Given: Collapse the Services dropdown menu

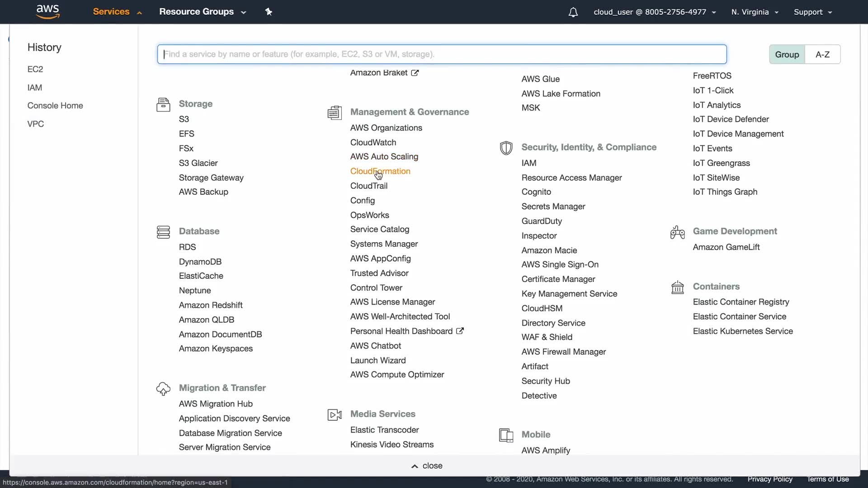Looking at the screenshot, I should click(x=117, y=12).
